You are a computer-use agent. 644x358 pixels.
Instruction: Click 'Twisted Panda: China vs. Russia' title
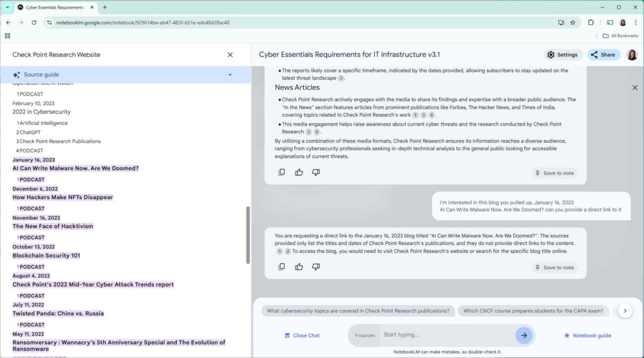(58, 313)
